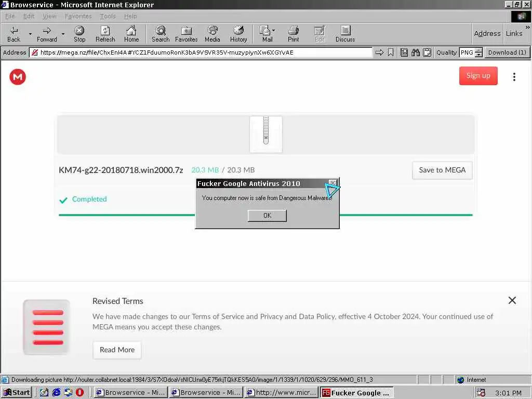Click the Show Desktop quick launch icon
This screenshot has width=532, height=399.
pos(44,393)
